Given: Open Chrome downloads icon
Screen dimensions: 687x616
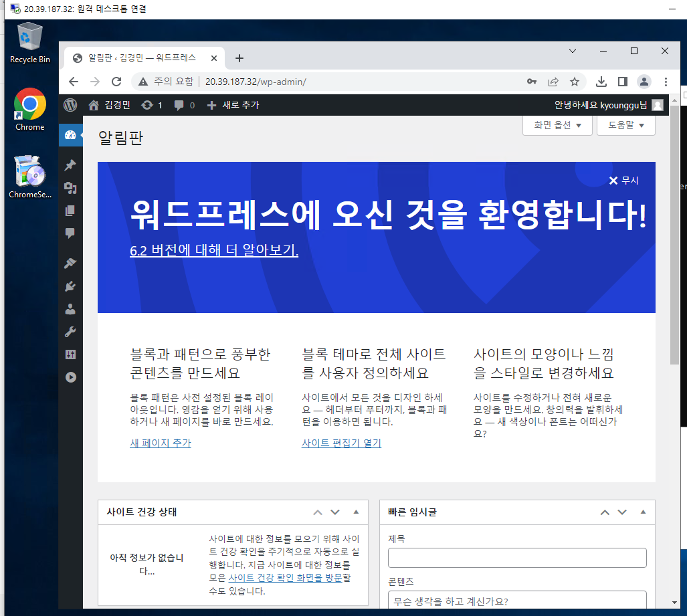Looking at the screenshot, I should 601,82.
